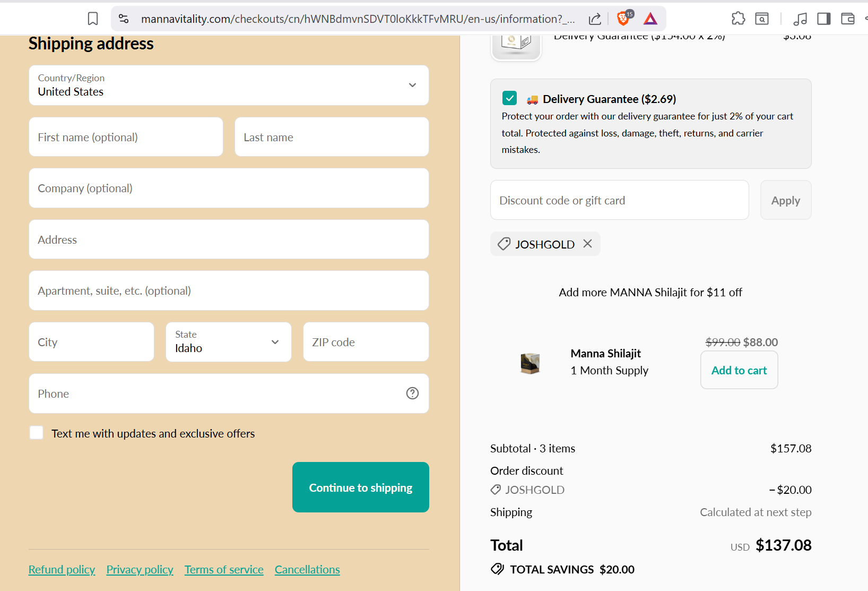Open the Country/Region dropdown
This screenshot has width=868, height=591.
point(229,85)
